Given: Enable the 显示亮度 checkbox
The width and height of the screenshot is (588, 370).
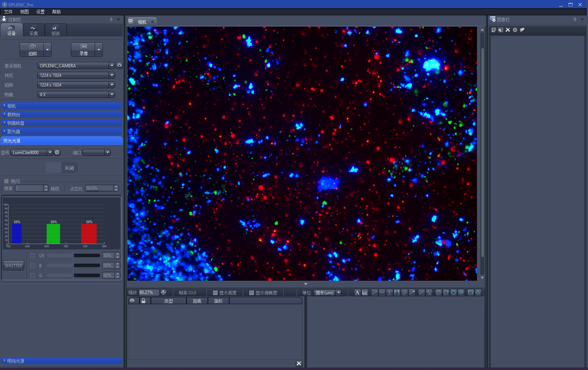Looking at the screenshot, I should [x=215, y=293].
